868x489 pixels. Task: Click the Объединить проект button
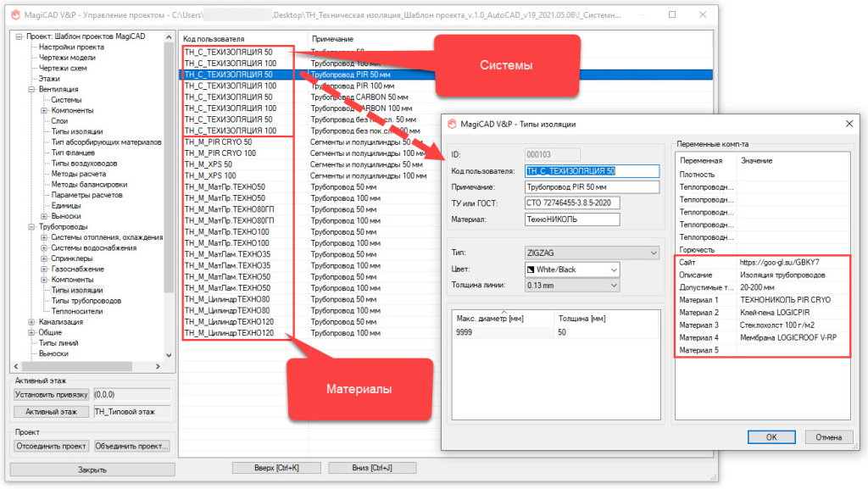[x=131, y=446]
